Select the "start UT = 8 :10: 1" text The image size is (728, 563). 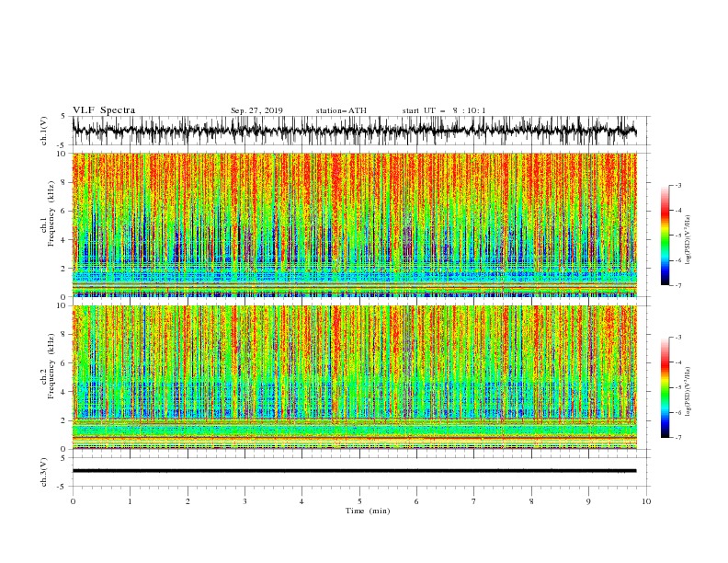coord(444,110)
